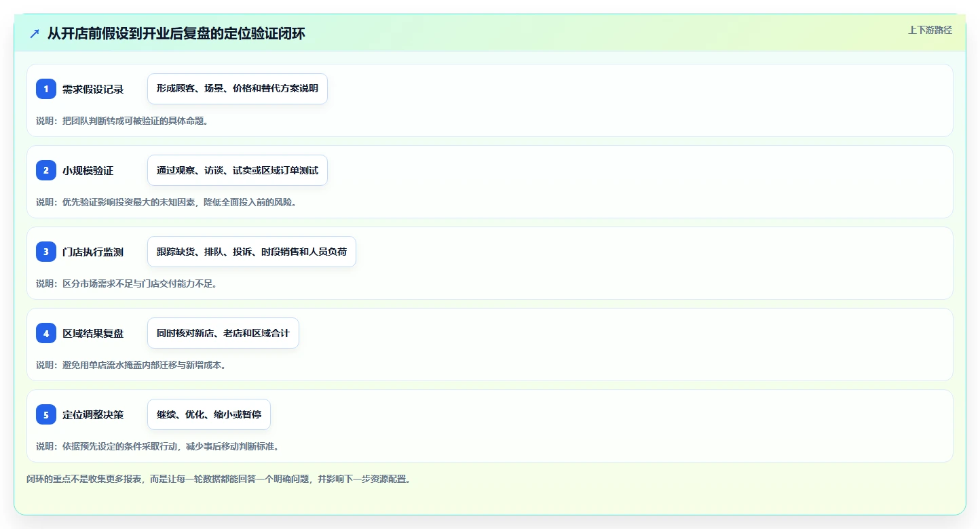Click step number badge 3
The width and height of the screenshot is (980, 529).
coord(46,252)
